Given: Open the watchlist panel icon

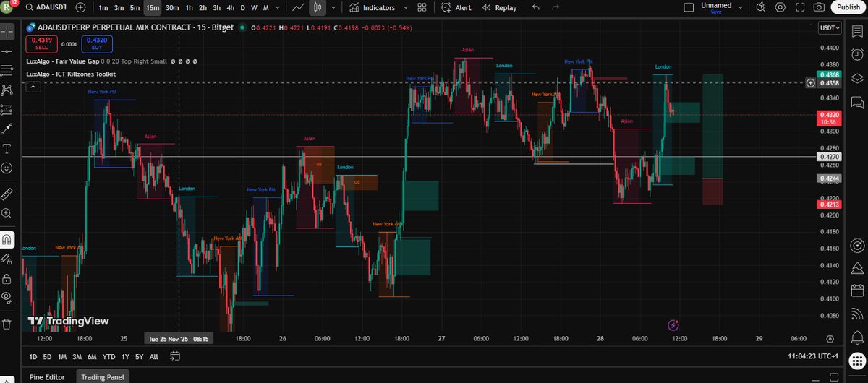Looking at the screenshot, I should click(857, 33).
